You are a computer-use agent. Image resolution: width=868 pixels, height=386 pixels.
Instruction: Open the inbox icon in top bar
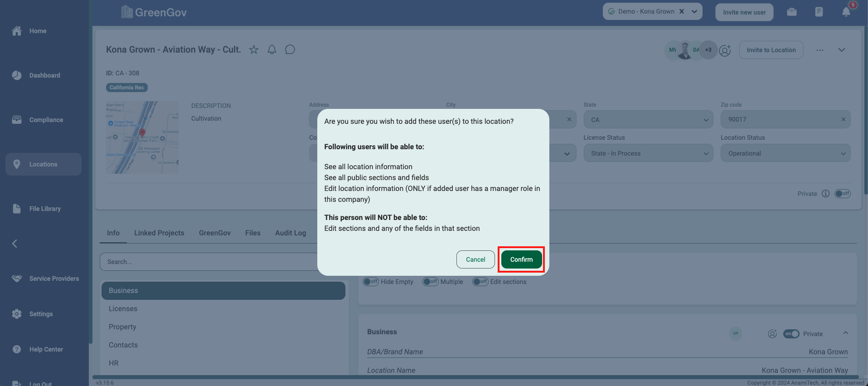click(792, 12)
